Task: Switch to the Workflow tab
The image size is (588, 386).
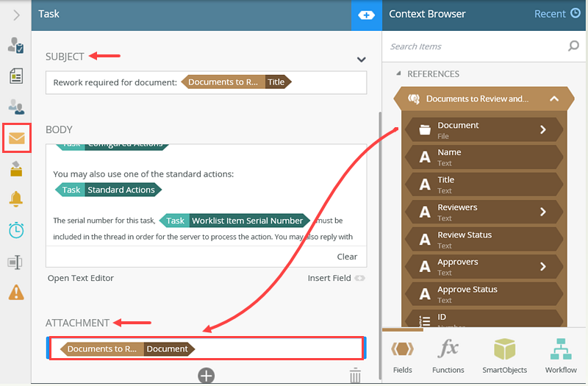Action: 561,357
